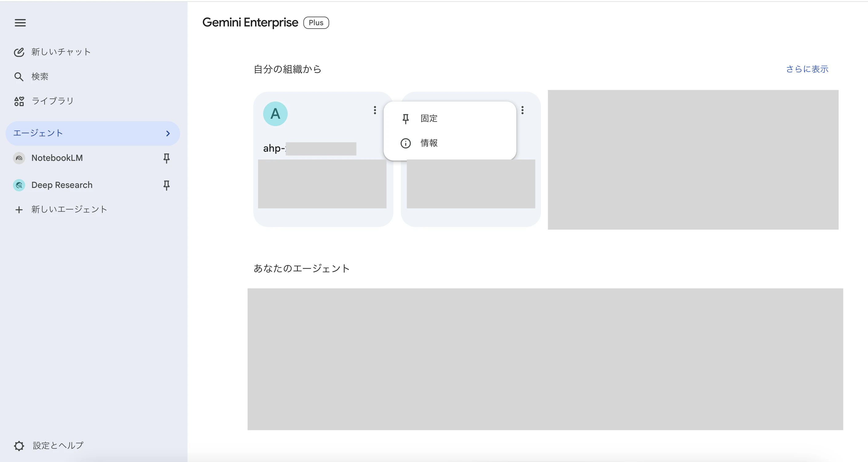
Task: Choose 固定 in the context menu
Action: (x=450, y=119)
